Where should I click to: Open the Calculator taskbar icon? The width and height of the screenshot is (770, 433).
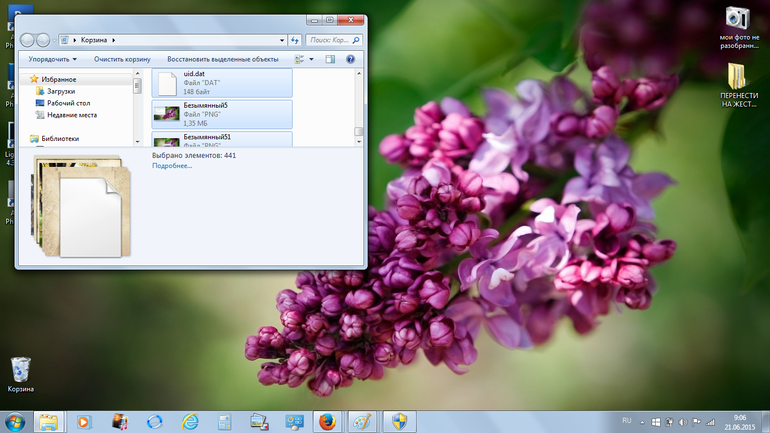point(224,421)
